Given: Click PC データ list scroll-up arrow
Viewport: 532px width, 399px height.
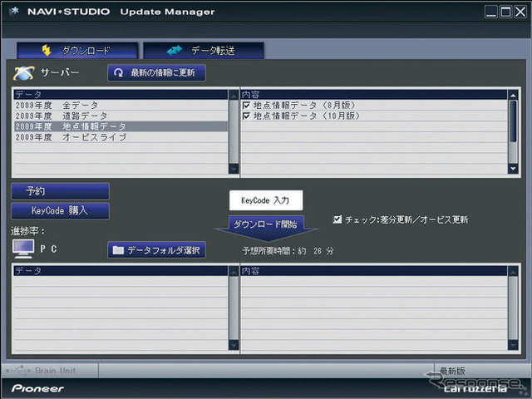Looking at the screenshot, I should point(234,272).
